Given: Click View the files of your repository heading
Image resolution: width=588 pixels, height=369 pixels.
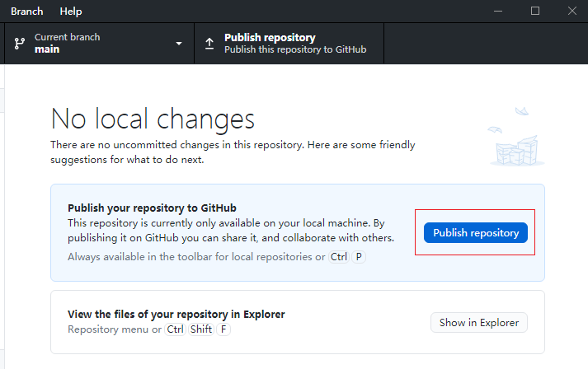Looking at the screenshot, I should [176, 315].
